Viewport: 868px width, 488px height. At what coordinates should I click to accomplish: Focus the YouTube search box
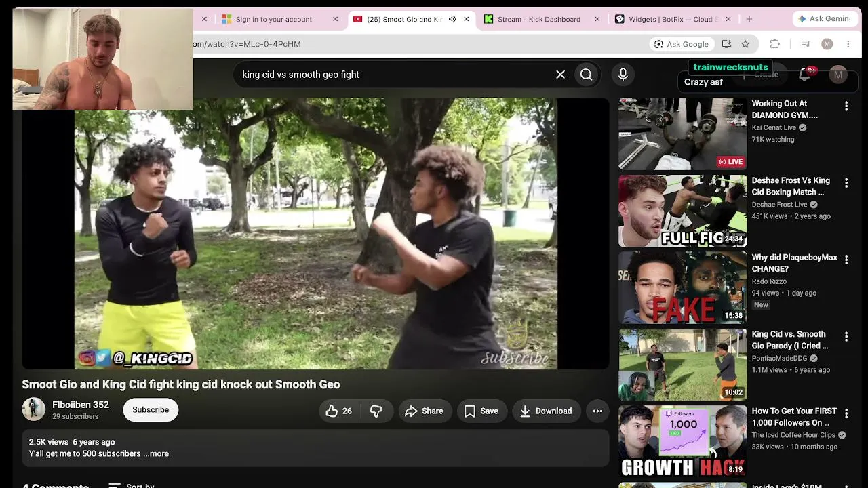coord(393,75)
